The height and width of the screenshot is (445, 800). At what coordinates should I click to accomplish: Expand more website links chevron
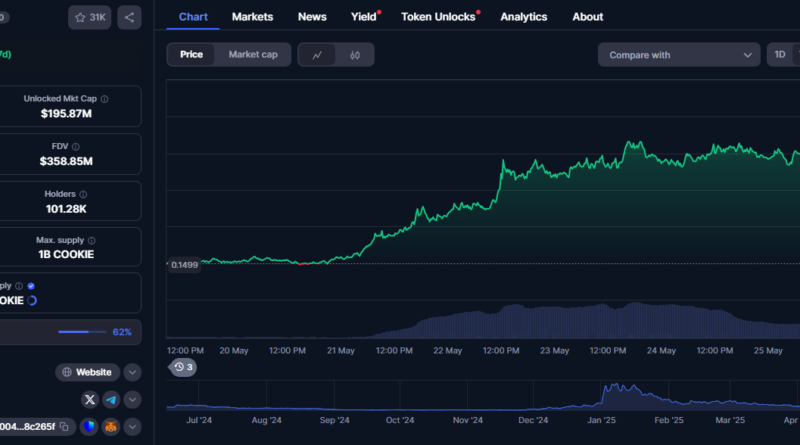tap(132, 372)
